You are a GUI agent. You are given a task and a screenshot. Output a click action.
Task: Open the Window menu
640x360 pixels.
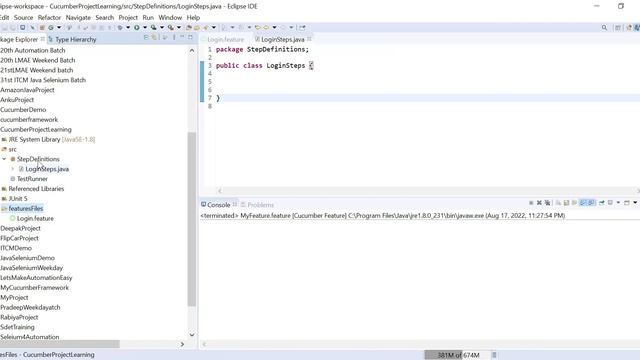[170, 18]
